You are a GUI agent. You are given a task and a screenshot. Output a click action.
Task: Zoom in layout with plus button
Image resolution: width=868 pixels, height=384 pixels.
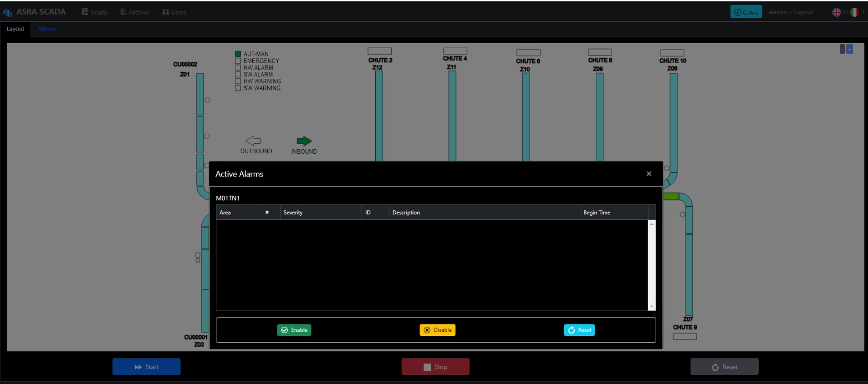tap(849, 49)
